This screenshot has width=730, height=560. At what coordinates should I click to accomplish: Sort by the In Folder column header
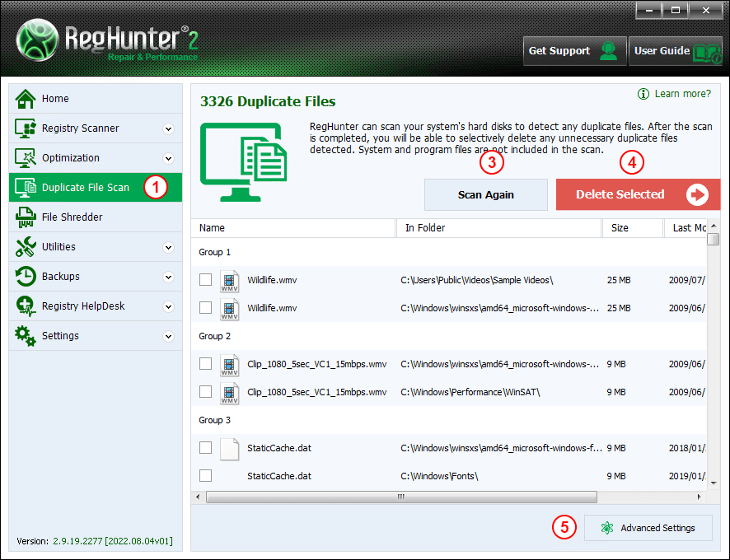tap(498, 228)
